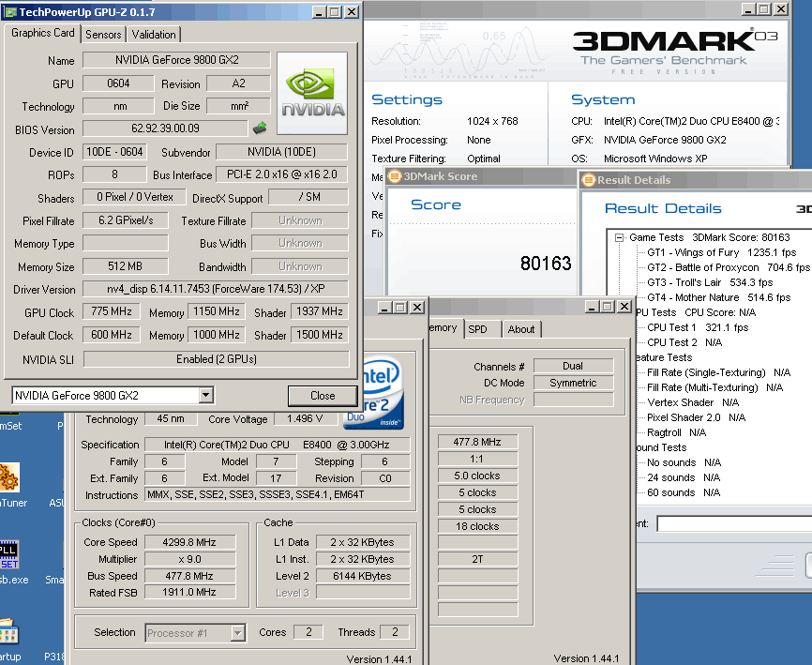Click the Close button in GPU-Z
812x665 pixels.
[323, 396]
